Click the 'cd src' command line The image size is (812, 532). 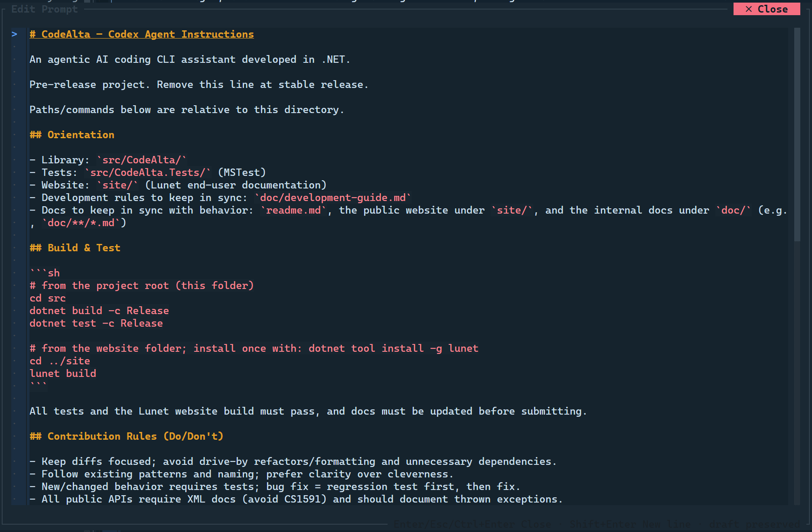48,298
